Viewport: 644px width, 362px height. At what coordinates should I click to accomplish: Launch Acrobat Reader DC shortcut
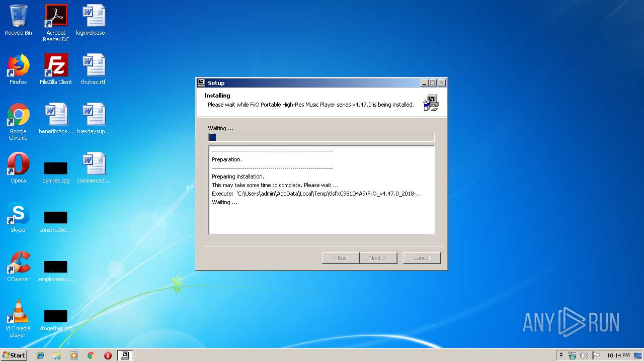[x=56, y=23]
